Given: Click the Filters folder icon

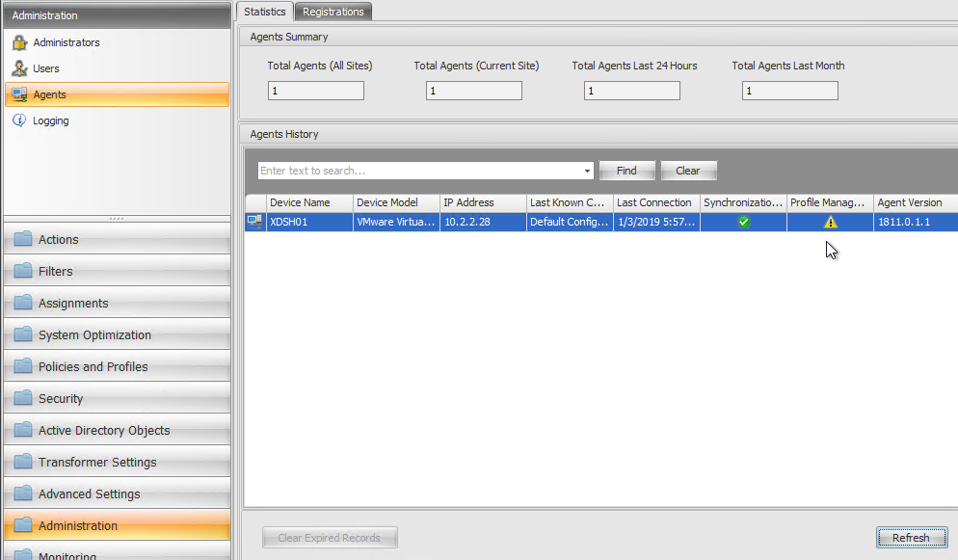Looking at the screenshot, I should pos(23,271).
